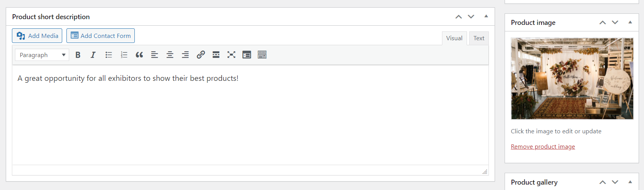Click the product image thumbnail
Screen dimensions: 644x190
click(572, 79)
